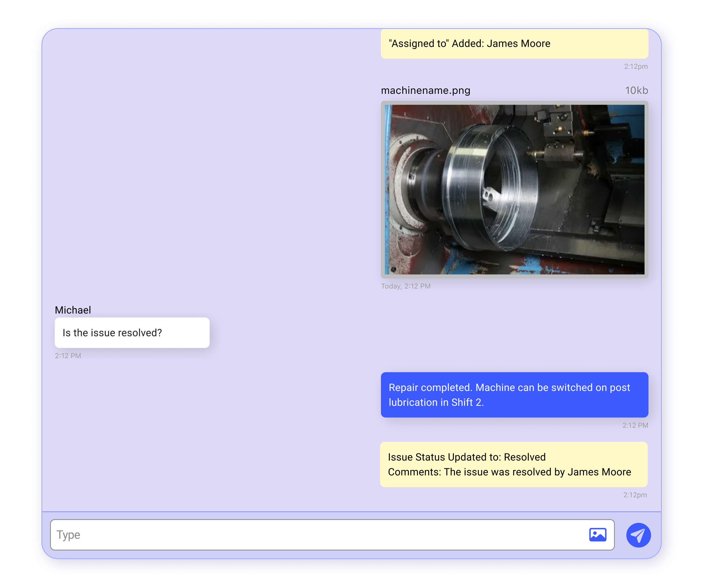Open the machinename.png image thumbnail
This screenshot has width=704, height=588.
514,190
